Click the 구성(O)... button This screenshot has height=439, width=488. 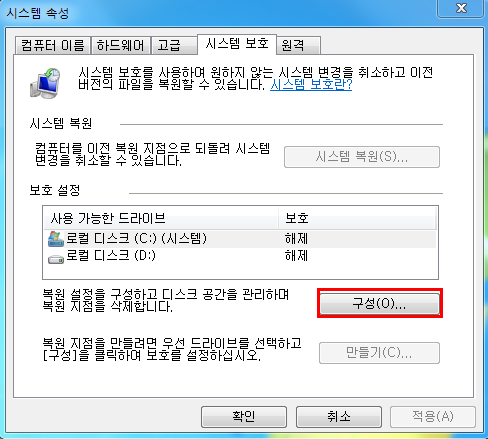coord(380,303)
